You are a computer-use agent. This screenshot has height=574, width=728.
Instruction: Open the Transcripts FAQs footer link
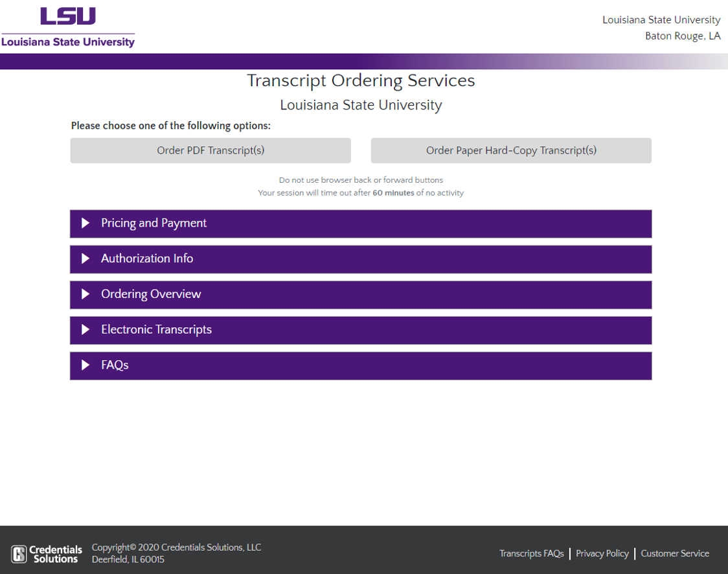532,553
